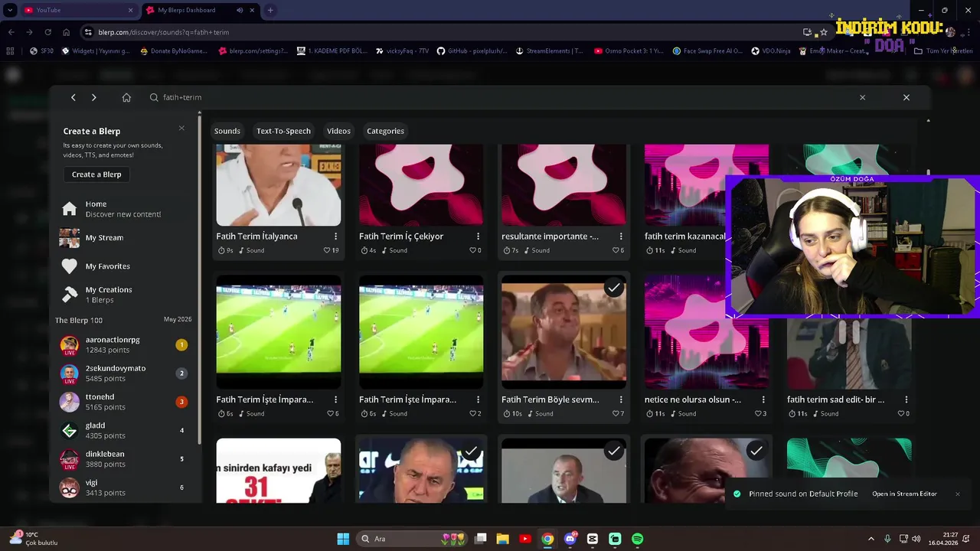The width and height of the screenshot is (980, 551).
Task: Open ttonehd leaderboard entry
Action: coord(122,402)
